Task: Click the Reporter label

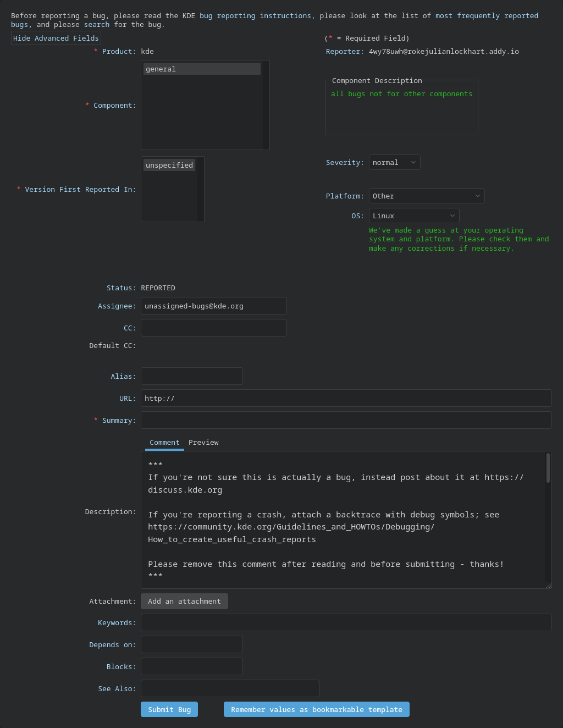Action: pos(344,51)
